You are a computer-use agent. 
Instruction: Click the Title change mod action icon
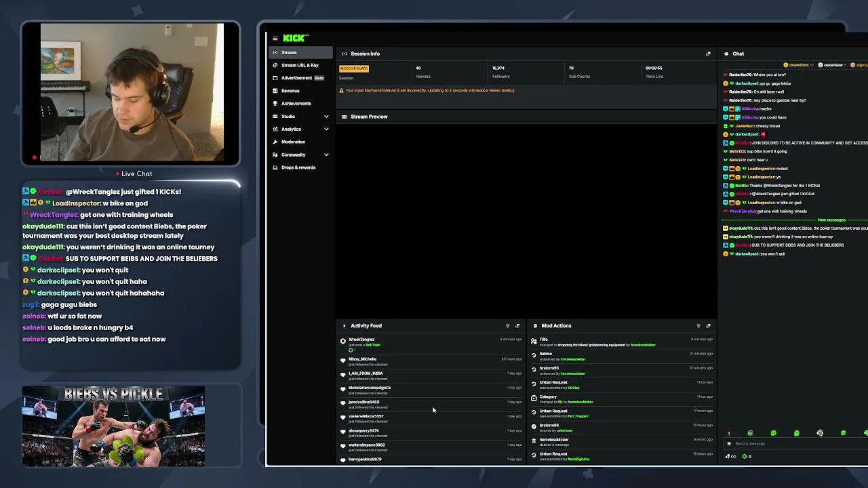[x=534, y=341]
